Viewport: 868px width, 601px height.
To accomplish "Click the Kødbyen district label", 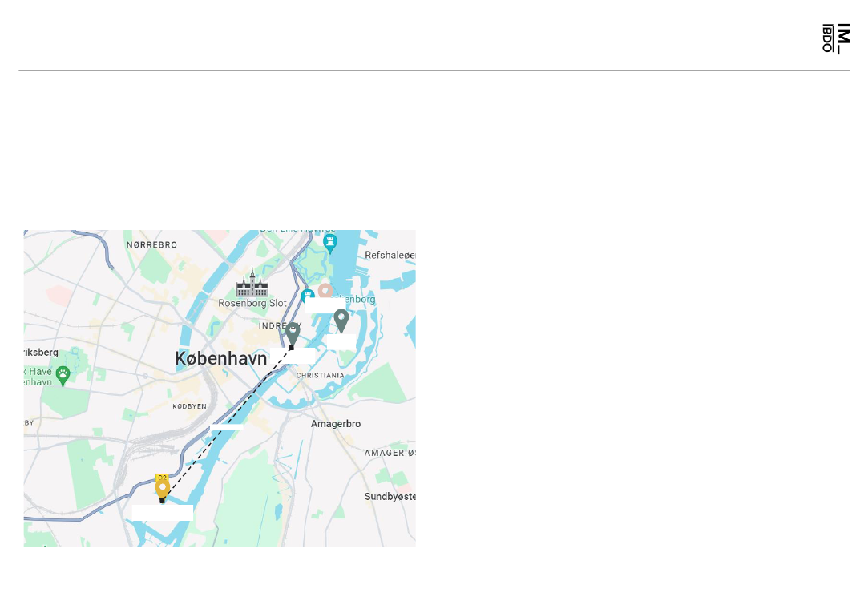I will [x=189, y=406].
